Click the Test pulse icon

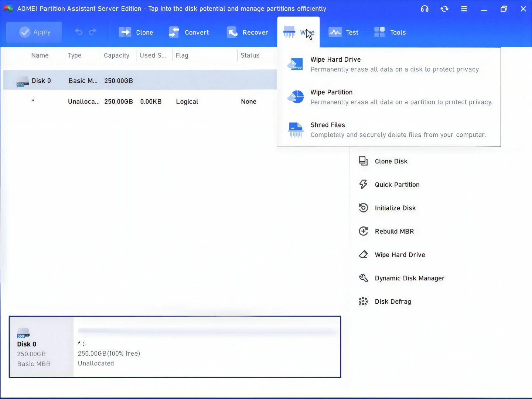tap(335, 33)
